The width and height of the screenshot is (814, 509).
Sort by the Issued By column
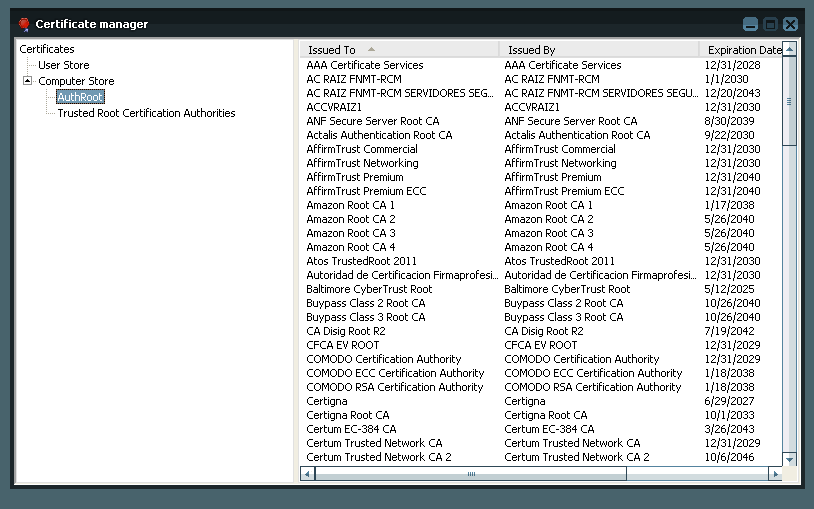pos(599,50)
